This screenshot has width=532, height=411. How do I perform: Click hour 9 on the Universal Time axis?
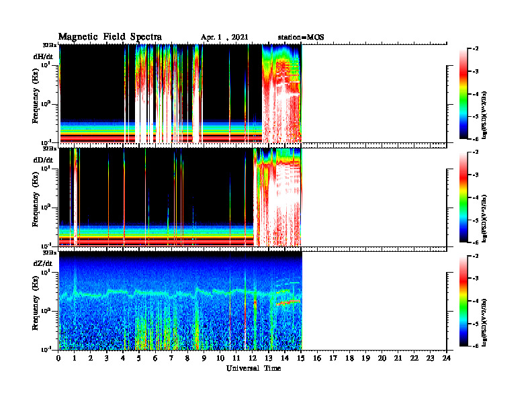point(204,358)
